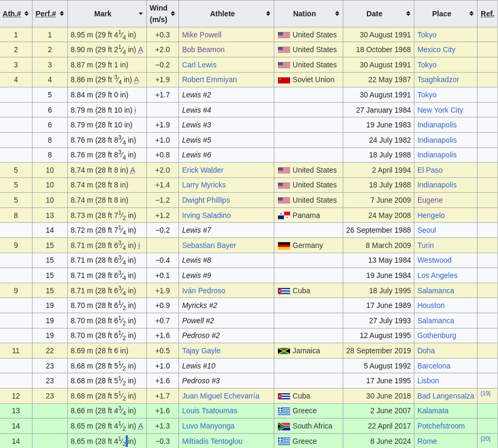Select the Powell #2 athlete cell

point(226,321)
